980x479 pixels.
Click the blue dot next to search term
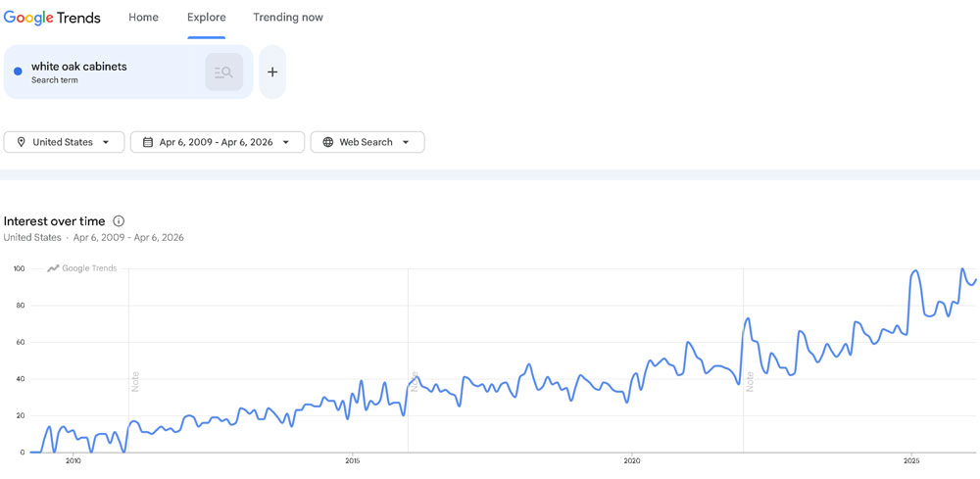18,72
